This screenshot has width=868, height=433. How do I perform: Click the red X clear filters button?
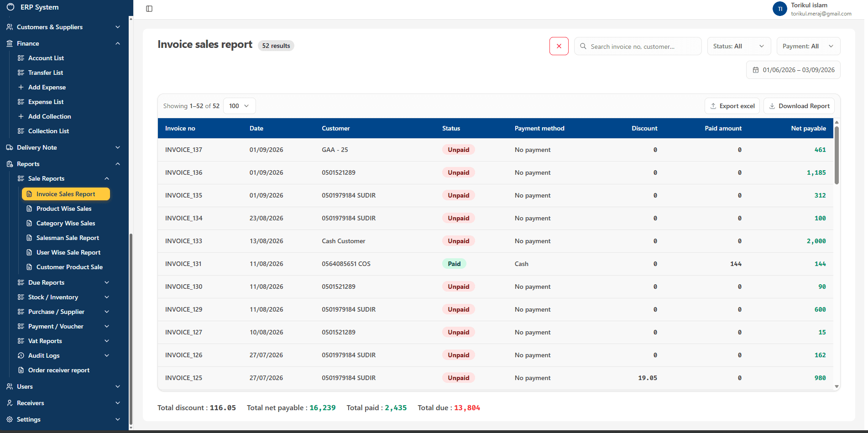[x=559, y=46]
